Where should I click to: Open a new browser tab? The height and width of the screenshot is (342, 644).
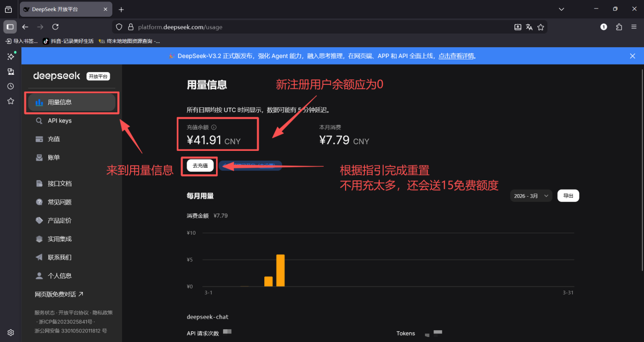[121, 10]
